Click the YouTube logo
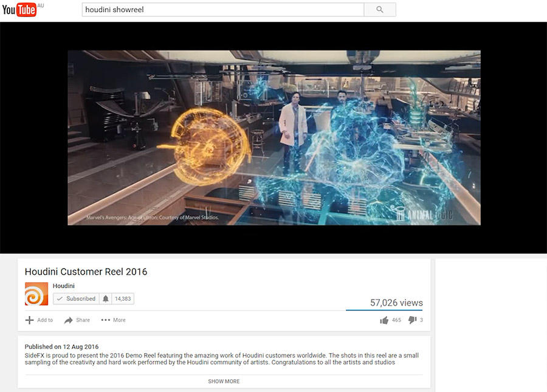This screenshot has width=547, height=392. pyautogui.click(x=19, y=9)
